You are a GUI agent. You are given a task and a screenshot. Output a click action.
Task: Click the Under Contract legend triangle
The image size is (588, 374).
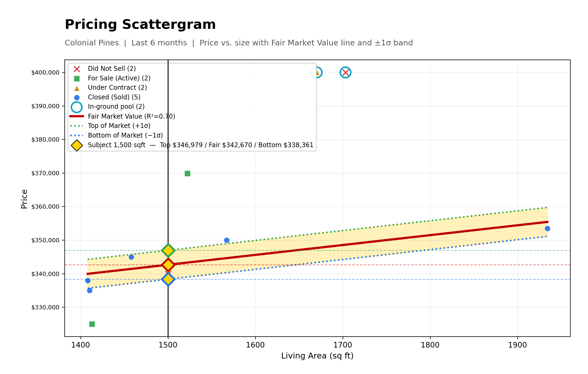pyautogui.click(x=77, y=88)
